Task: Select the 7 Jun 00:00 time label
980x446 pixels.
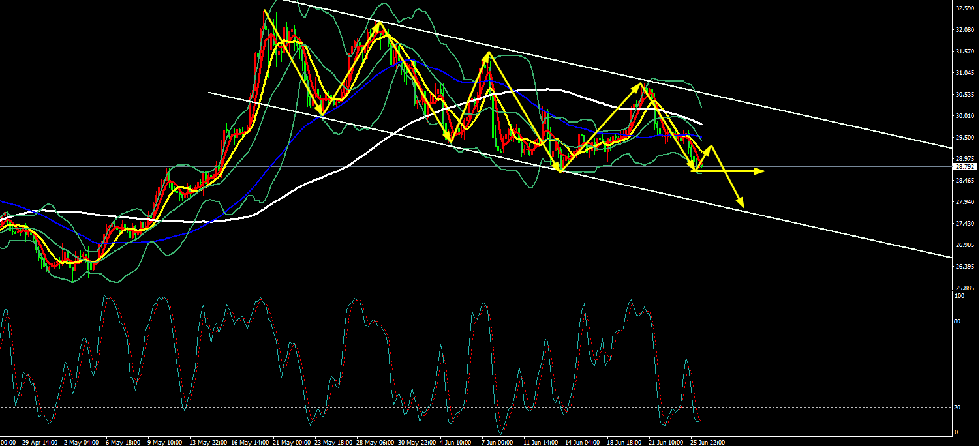Action: coord(497,441)
